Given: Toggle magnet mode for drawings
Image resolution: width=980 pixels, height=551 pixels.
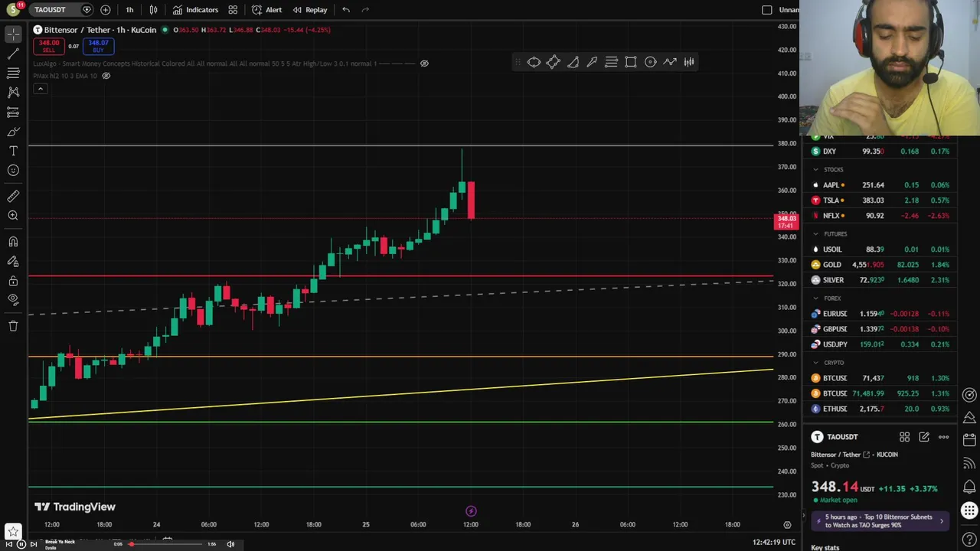Looking at the screenshot, I should coord(13,242).
